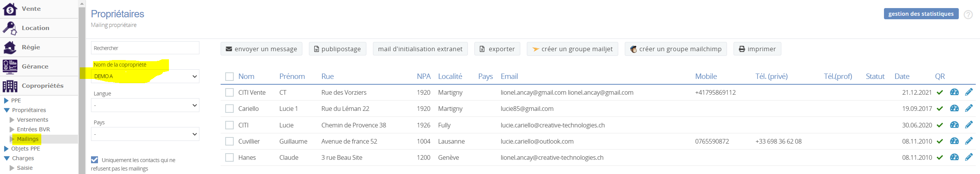
Task: Open the Location menu section
Action: click(35, 28)
